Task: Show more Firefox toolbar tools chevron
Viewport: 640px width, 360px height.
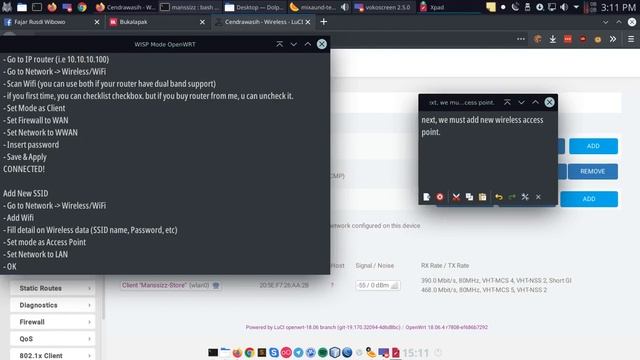Action: point(613,39)
